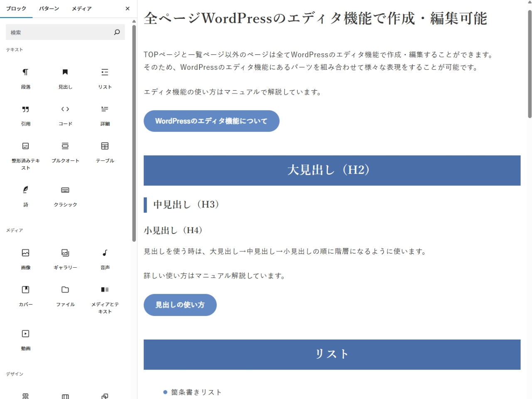Click the 見出しの使い方 button
Viewport: 532px width, 399px height.
pyautogui.click(x=180, y=305)
